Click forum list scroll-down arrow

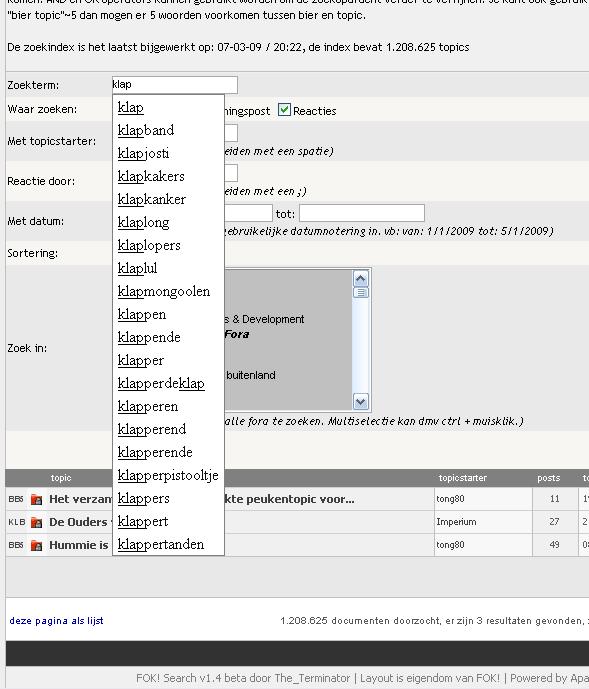coord(360,401)
